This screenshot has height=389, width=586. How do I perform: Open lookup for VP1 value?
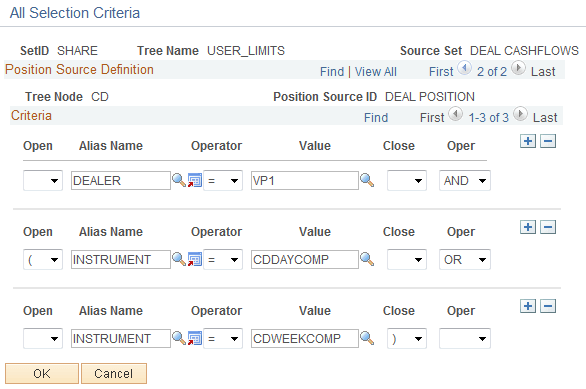[x=367, y=180]
